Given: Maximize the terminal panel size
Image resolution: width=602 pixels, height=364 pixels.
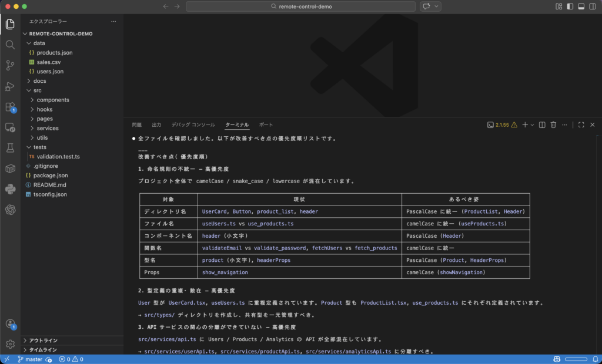Looking at the screenshot, I should click(581, 125).
